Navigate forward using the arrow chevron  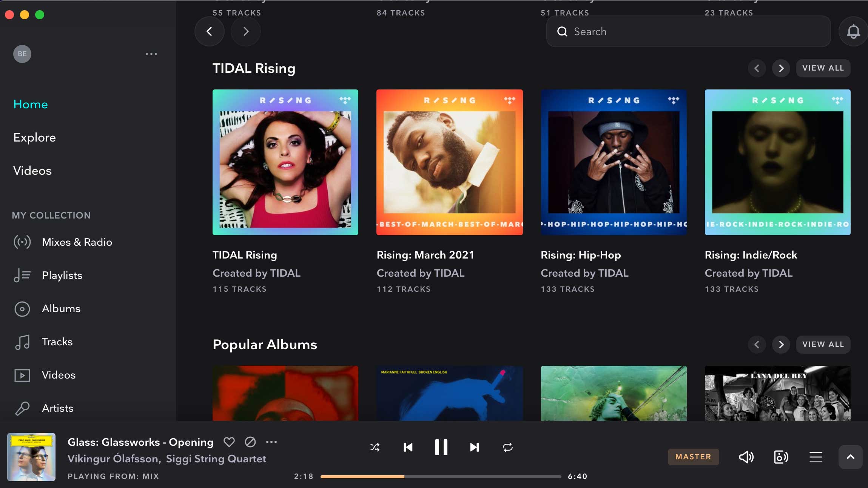[x=245, y=31]
